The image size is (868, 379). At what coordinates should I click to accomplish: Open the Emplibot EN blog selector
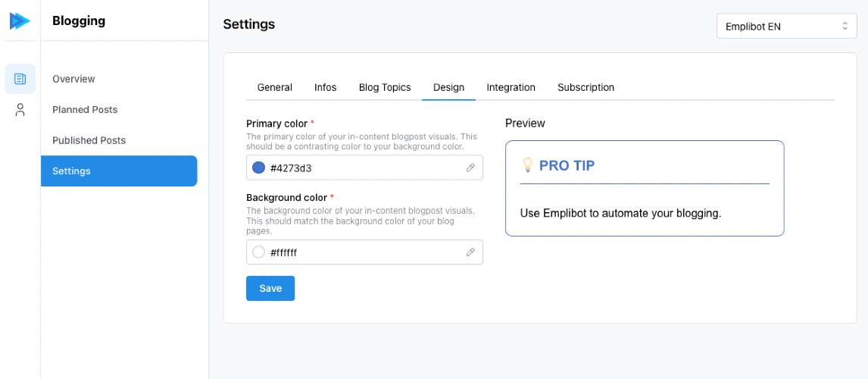pos(787,26)
